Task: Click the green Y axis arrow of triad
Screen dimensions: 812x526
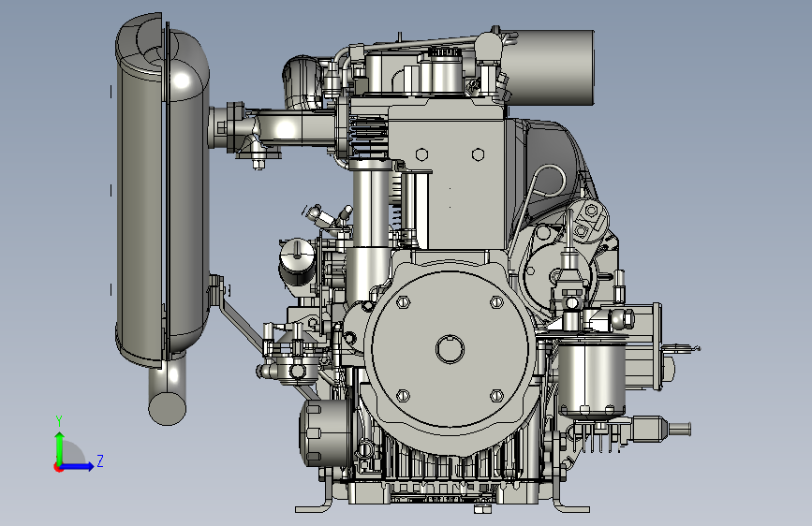Action: point(60,446)
